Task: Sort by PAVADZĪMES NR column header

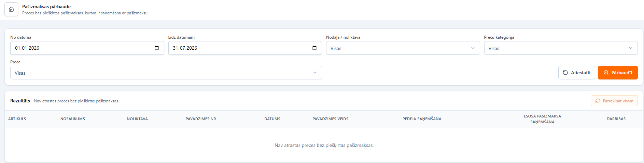Action: (201, 119)
